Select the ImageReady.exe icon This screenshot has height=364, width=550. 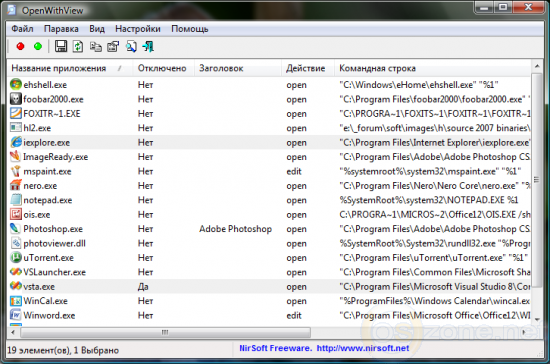15,156
